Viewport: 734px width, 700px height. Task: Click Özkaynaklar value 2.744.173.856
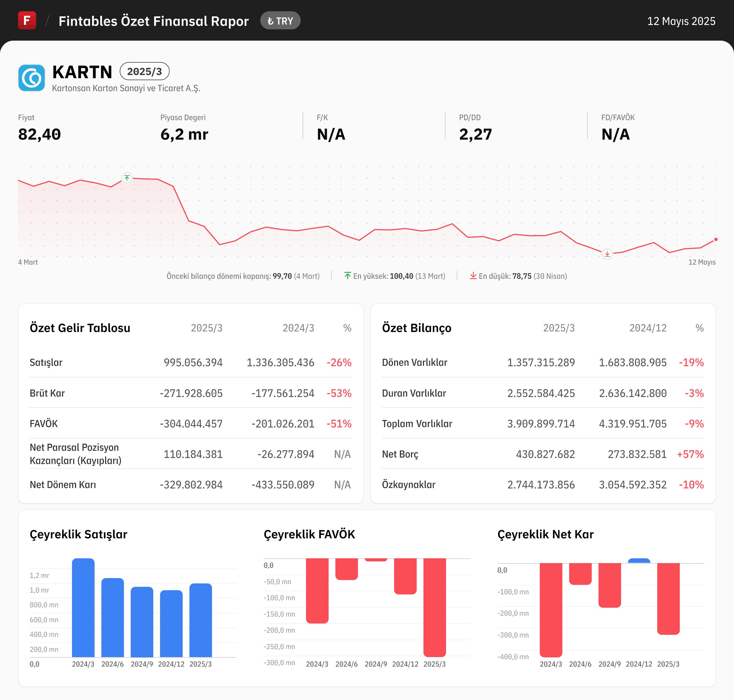[541, 484]
